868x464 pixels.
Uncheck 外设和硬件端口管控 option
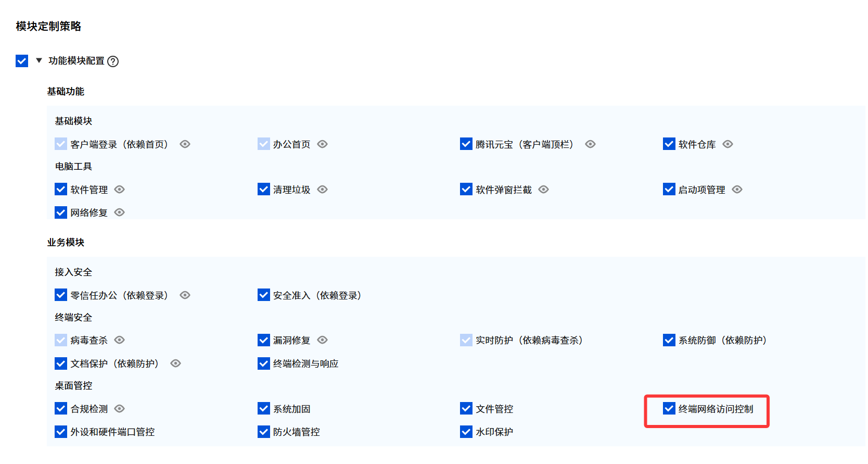(61, 432)
